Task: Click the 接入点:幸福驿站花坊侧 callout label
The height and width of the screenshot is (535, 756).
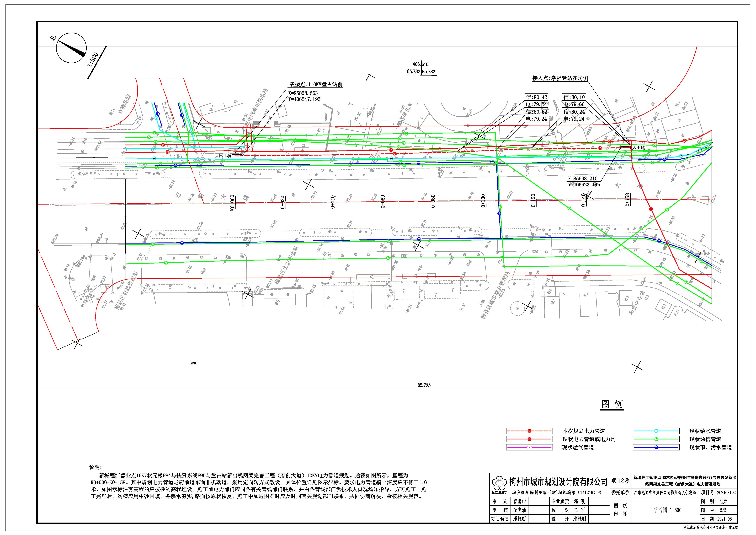Action: pos(560,78)
